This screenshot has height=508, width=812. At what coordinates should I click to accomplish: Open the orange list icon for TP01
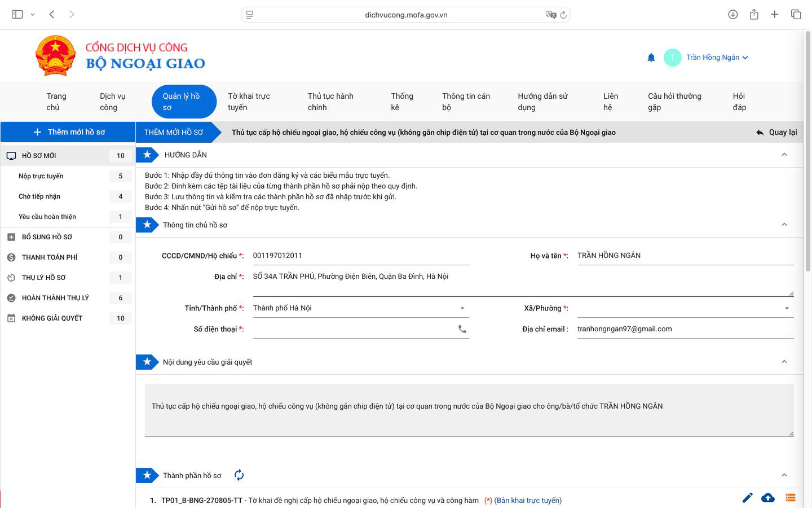[790, 498]
